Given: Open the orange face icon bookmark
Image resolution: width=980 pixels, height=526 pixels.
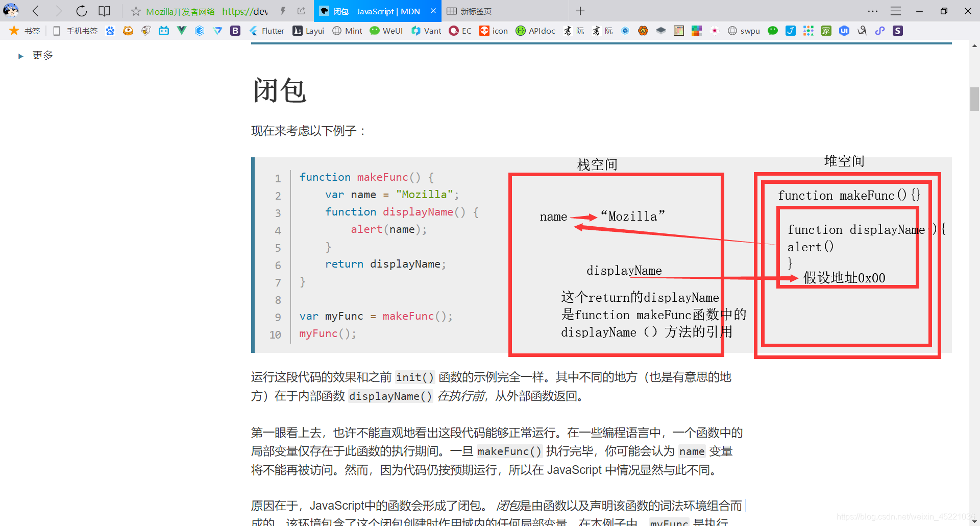Looking at the screenshot, I should click(x=128, y=31).
